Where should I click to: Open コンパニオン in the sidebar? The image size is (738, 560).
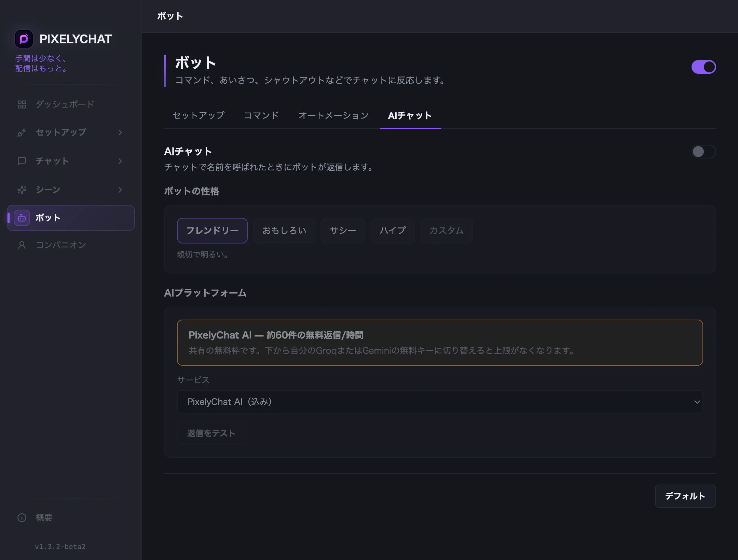(70, 245)
